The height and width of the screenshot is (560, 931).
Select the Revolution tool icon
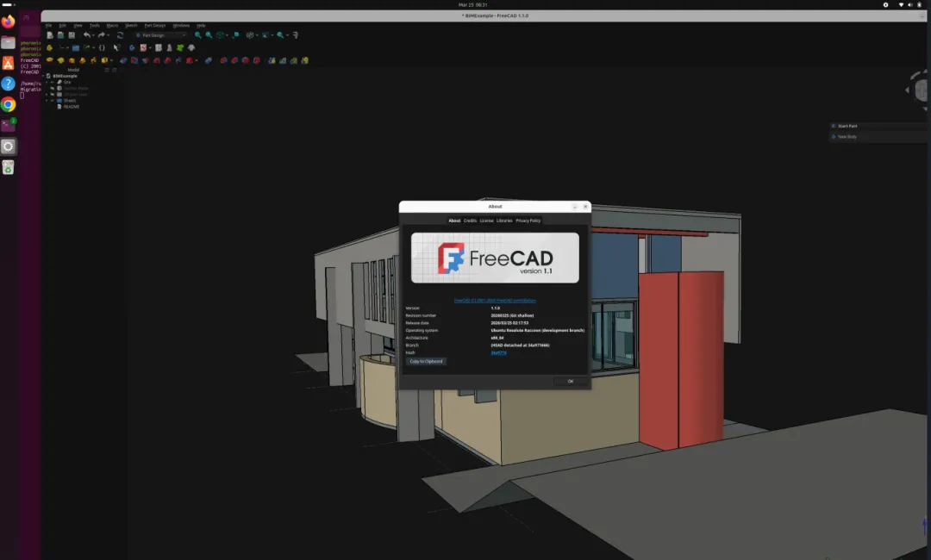click(60, 60)
